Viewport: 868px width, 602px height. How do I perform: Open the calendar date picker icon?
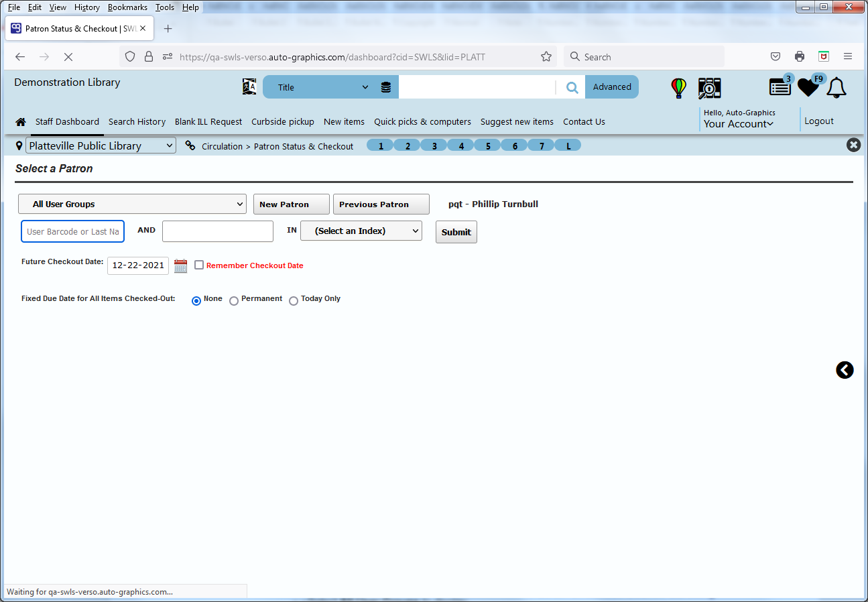(x=181, y=265)
